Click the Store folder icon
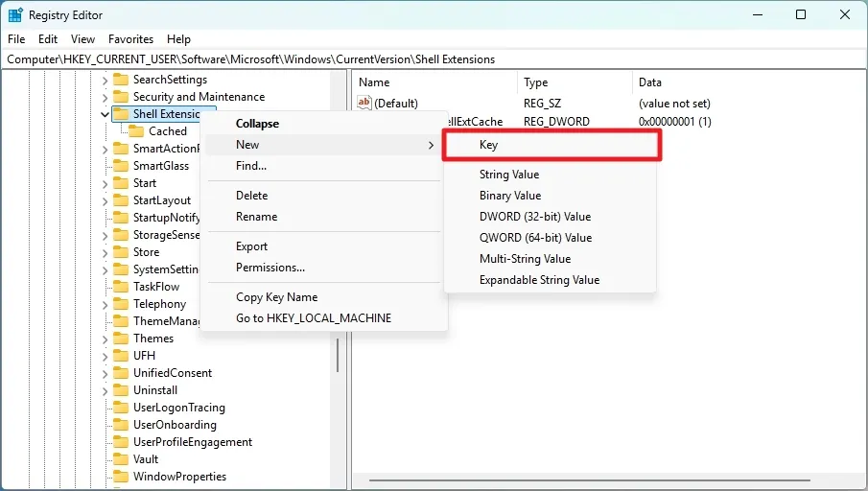 [121, 252]
